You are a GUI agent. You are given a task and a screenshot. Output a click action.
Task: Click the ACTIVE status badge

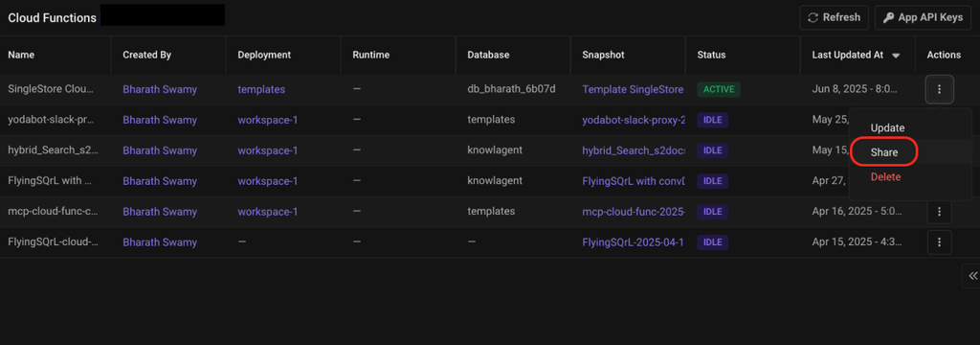click(719, 89)
